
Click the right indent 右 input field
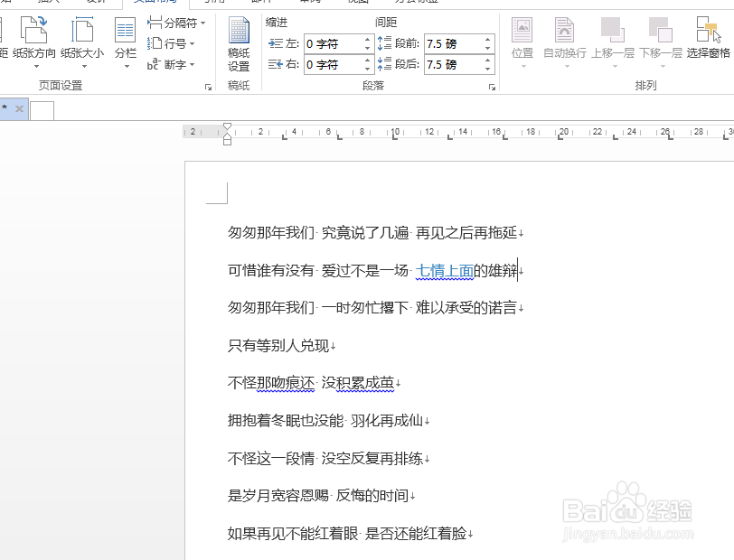click(334, 64)
